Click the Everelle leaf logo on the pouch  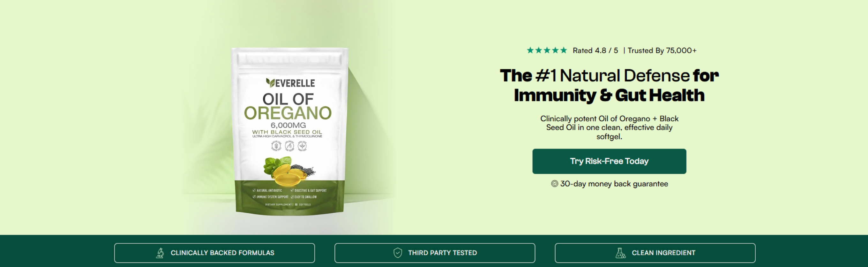270,83
